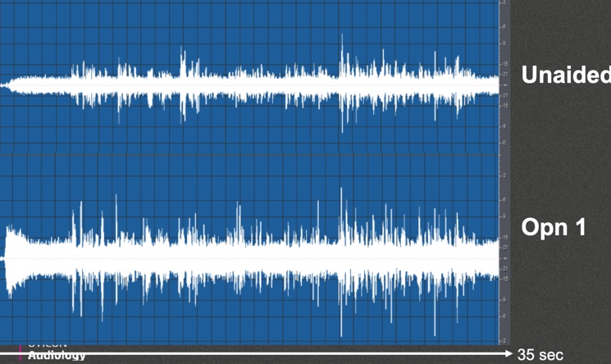611x364 pixels.
Task: Click the Unaided waveform label
Action: (x=566, y=75)
